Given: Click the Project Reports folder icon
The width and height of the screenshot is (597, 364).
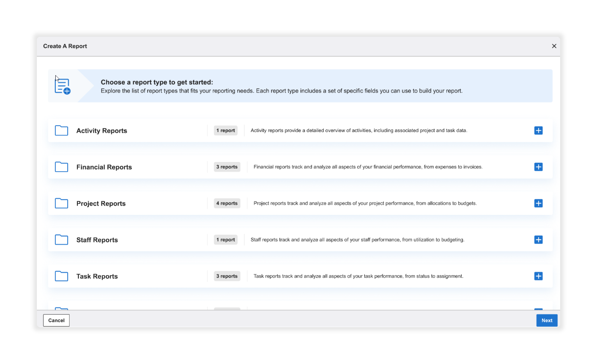Looking at the screenshot, I should point(61,203).
